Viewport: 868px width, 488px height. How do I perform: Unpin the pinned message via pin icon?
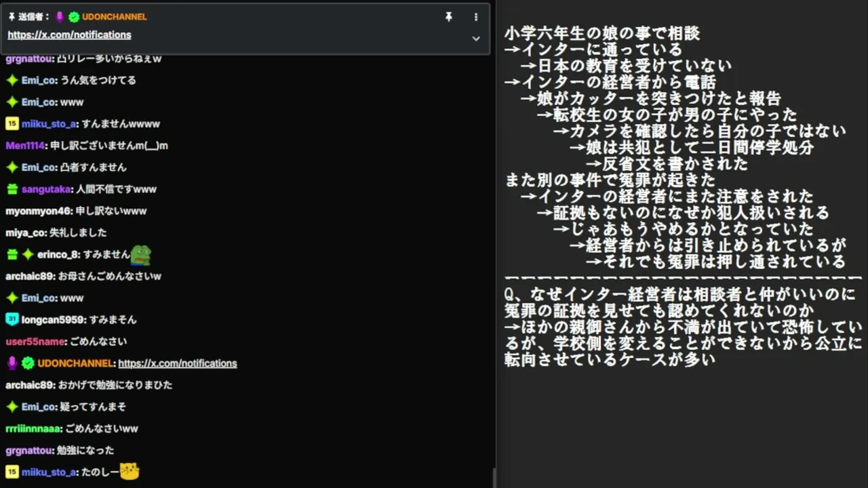pyautogui.click(x=448, y=17)
